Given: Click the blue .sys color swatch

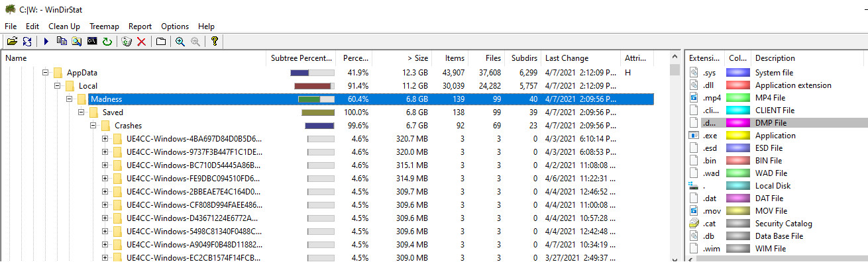Looking at the screenshot, I should (738, 73).
